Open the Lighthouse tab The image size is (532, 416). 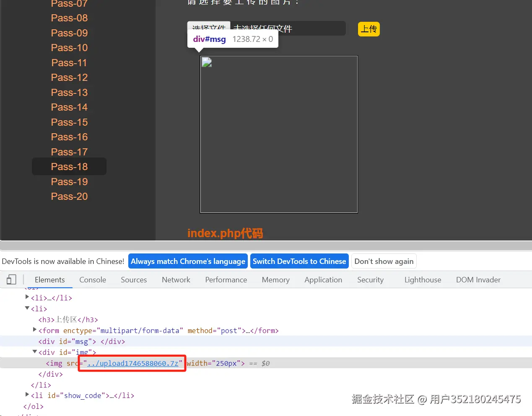pos(423,280)
